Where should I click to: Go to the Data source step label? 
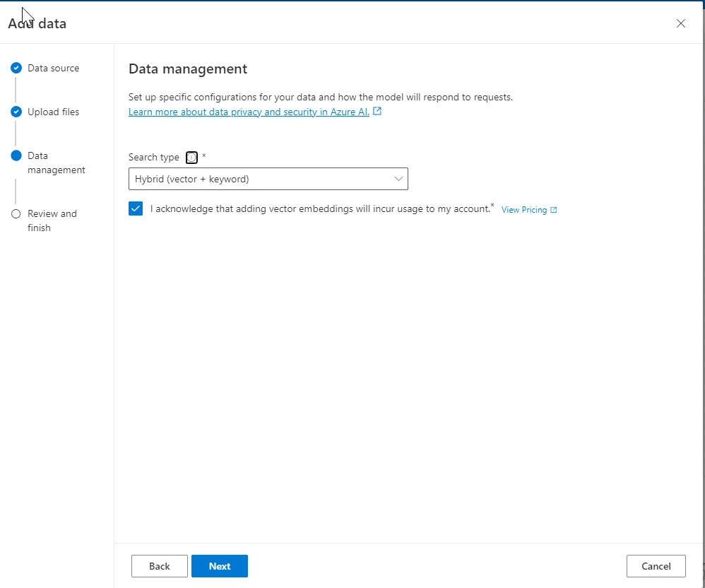click(53, 69)
